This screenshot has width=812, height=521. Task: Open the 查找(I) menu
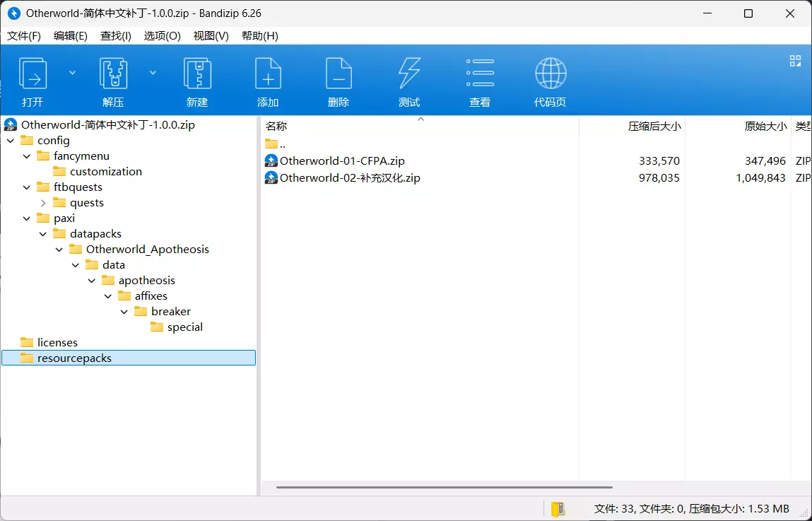(x=115, y=36)
